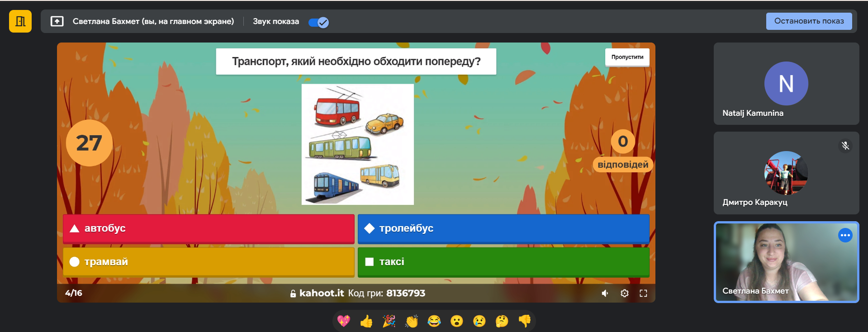Click the transport vehicles question image
This screenshot has width=868, height=332.
357,144
